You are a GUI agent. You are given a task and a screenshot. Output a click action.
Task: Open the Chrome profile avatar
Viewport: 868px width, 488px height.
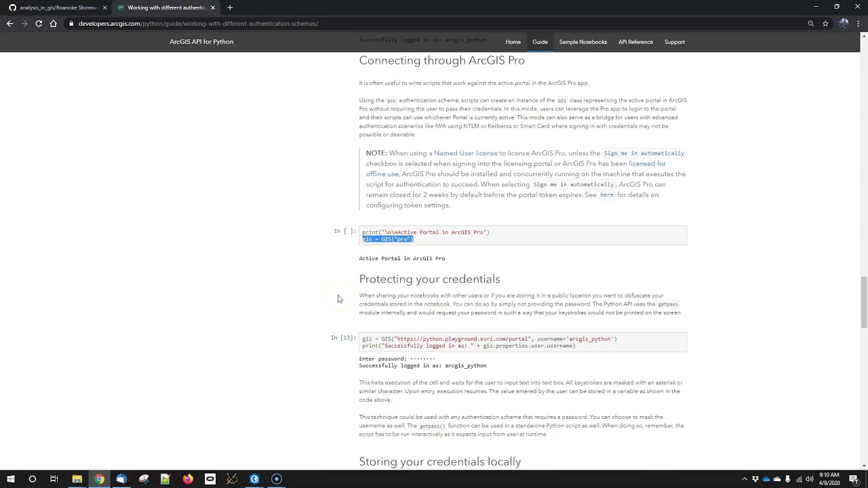pyautogui.click(x=844, y=24)
